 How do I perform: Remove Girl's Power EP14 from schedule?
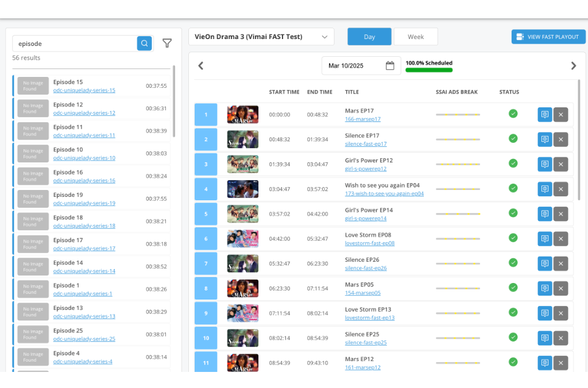point(560,214)
